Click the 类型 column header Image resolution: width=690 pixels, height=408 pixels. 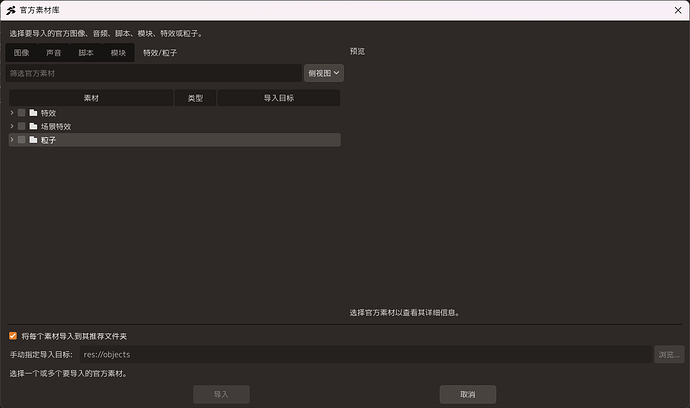[x=195, y=98]
